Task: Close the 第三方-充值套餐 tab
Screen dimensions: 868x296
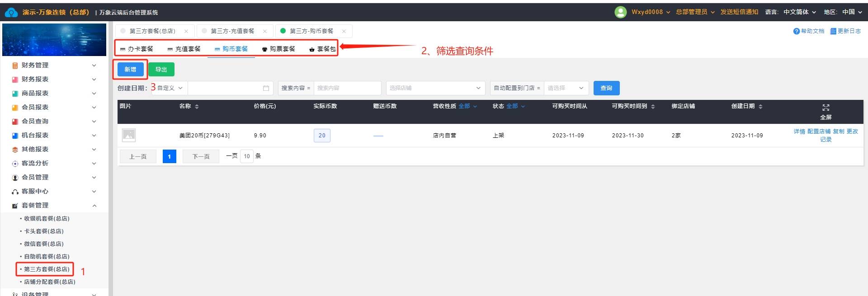Action: pos(265,31)
